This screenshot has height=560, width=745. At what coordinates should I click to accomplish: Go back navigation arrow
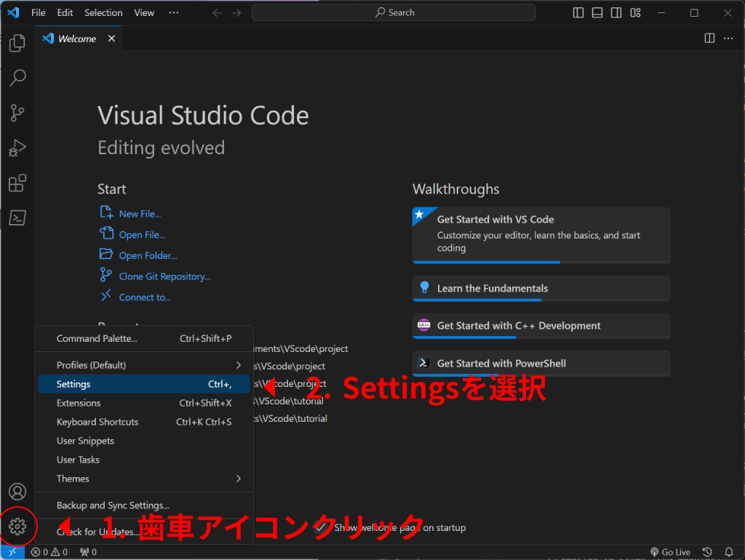point(217,13)
